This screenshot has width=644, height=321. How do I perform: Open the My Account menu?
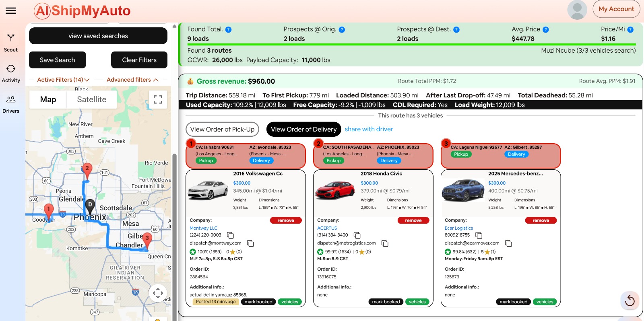pyautogui.click(x=616, y=9)
